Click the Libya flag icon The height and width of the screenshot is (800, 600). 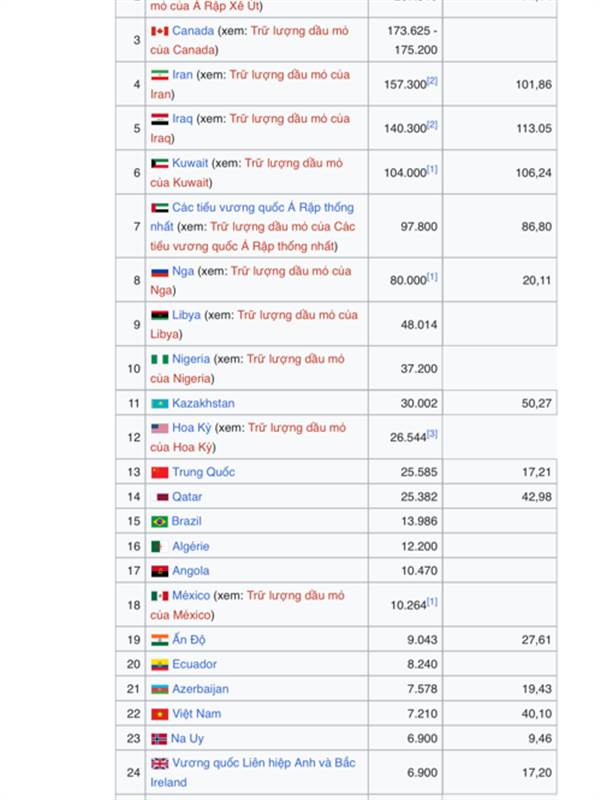coord(159,315)
